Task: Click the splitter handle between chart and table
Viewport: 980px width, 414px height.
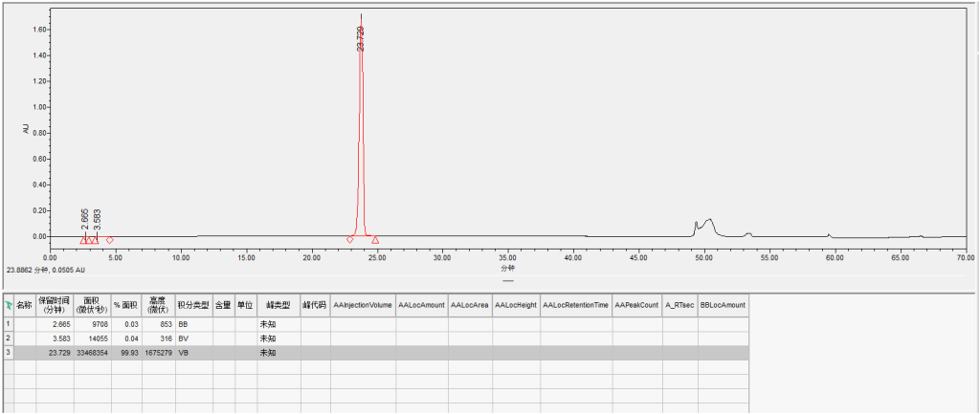Action: pyautogui.click(x=508, y=281)
